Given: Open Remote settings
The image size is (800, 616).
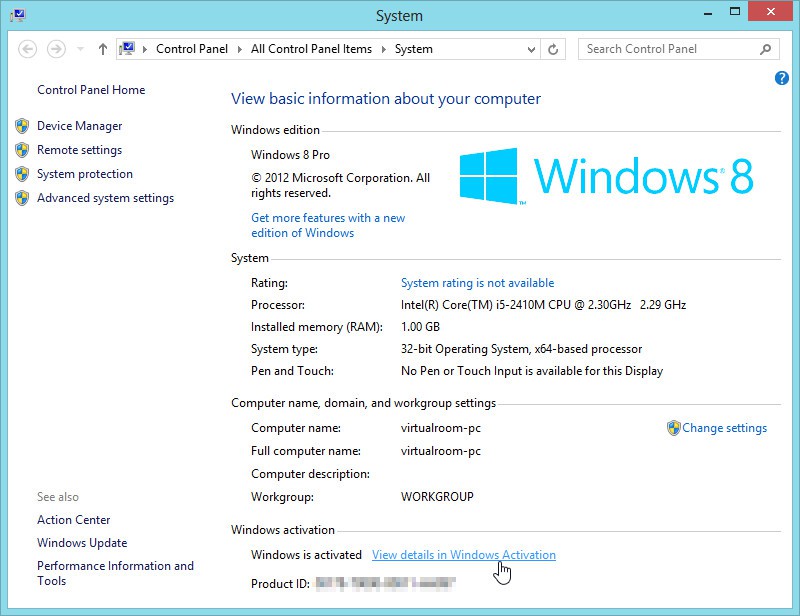Looking at the screenshot, I should click(x=80, y=150).
